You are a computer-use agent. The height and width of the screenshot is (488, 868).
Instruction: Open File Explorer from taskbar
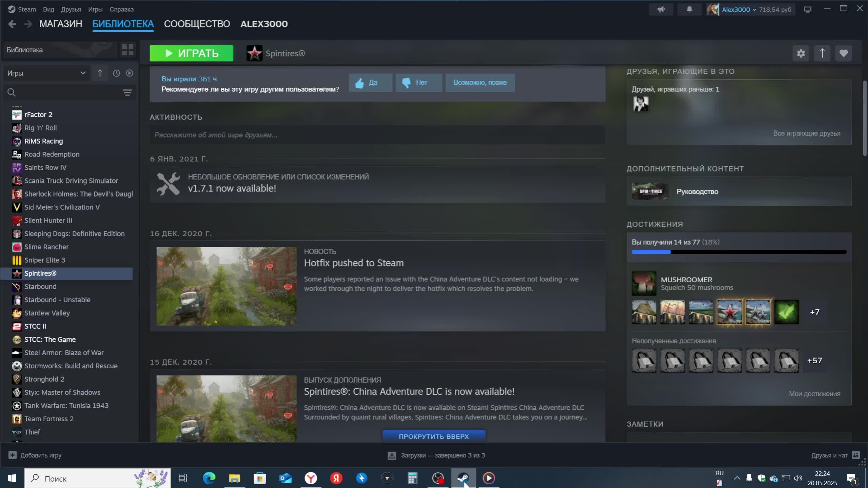click(234, 478)
